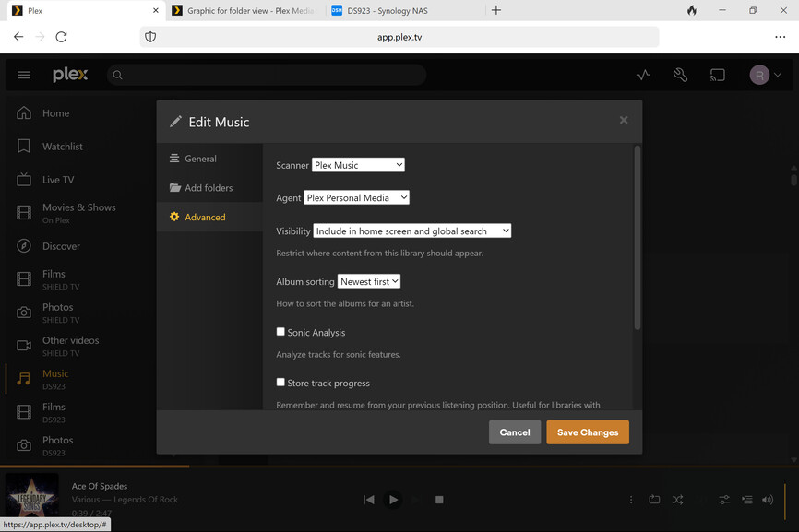Click the search field in Plex
799x532 pixels.
pyautogui.click(x=267, y=75)
